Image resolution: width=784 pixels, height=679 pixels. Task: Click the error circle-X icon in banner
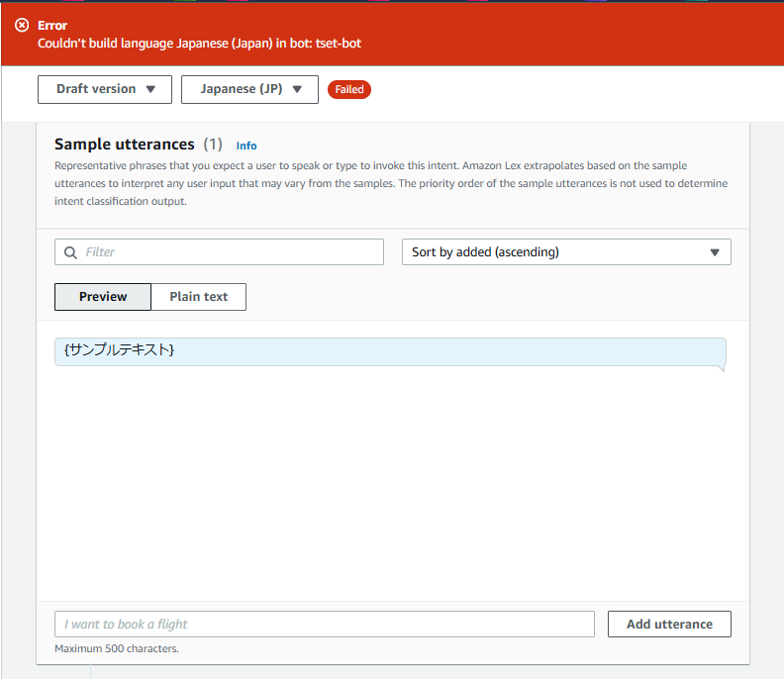click(x=22, y=25)
